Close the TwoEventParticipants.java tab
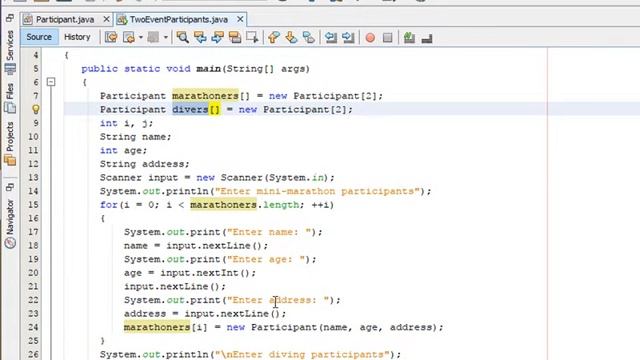This screenshot has width=640, height=360. point(240,19)
